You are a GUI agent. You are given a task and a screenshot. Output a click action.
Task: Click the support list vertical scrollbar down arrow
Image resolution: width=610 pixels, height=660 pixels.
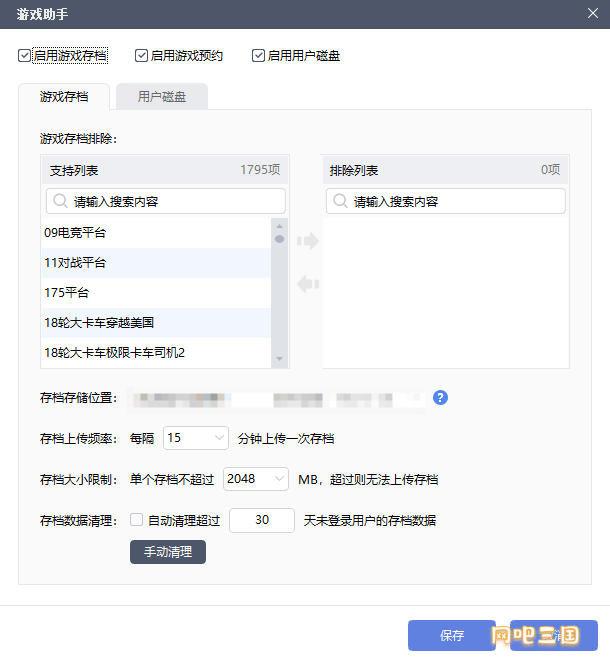[x=280, y=360]
